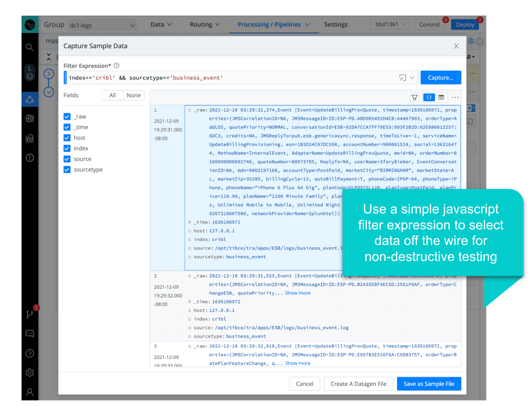Click the Save as Sample File button

428,384
